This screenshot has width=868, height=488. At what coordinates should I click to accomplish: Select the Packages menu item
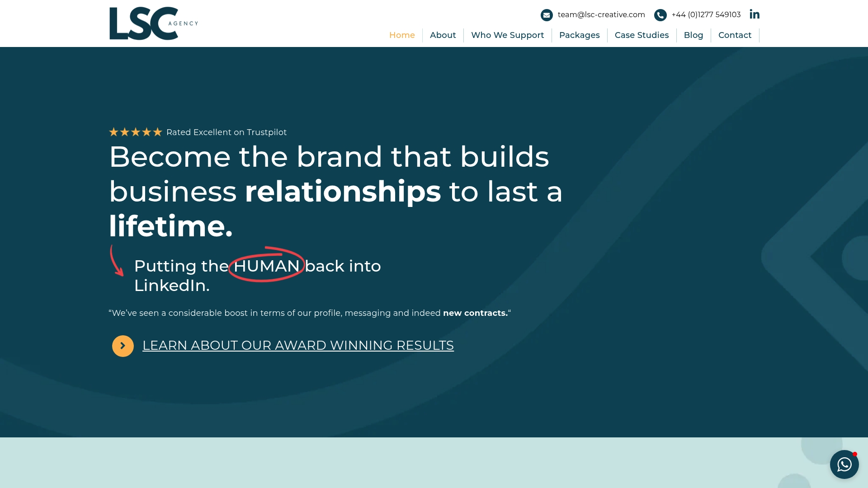pos(579,35)
